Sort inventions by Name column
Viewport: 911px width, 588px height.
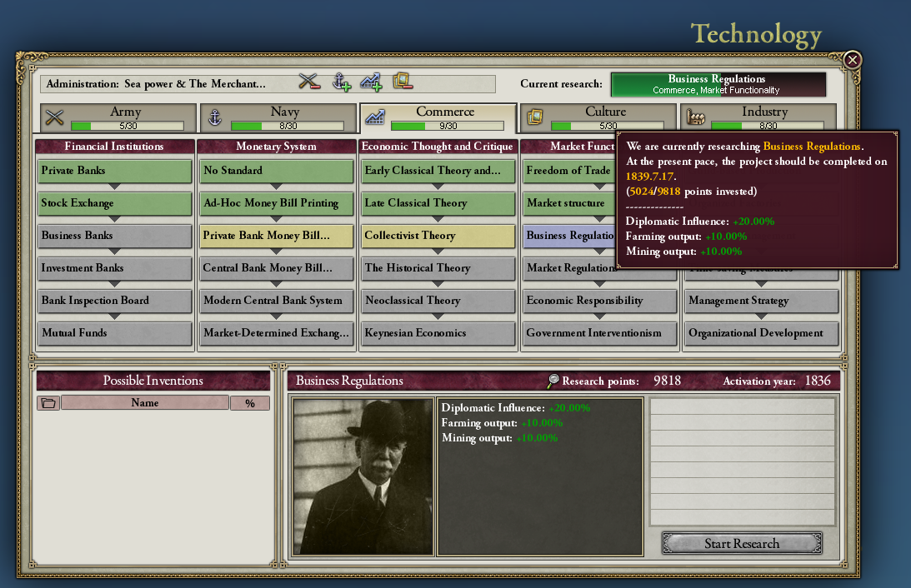(145, 403)
